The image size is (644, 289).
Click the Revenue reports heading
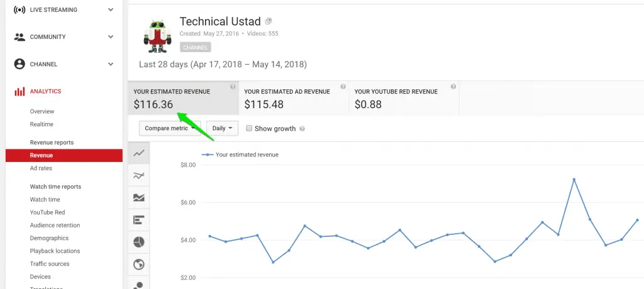coord(52,143)
